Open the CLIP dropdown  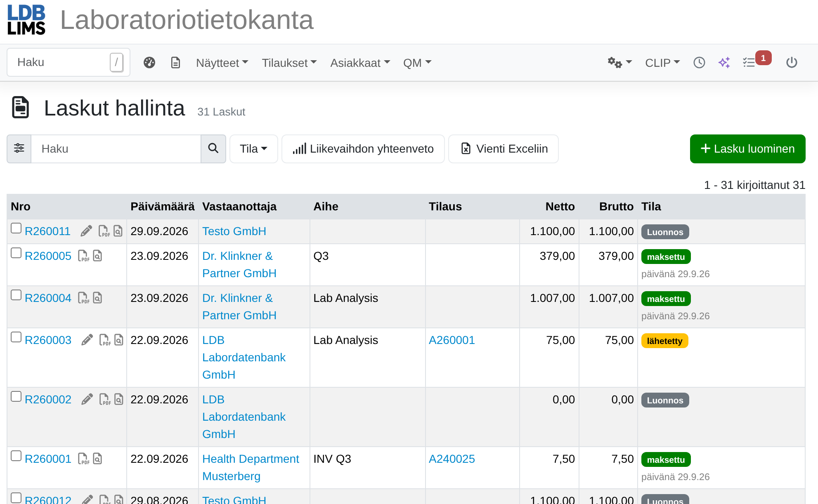click(662, 63)
